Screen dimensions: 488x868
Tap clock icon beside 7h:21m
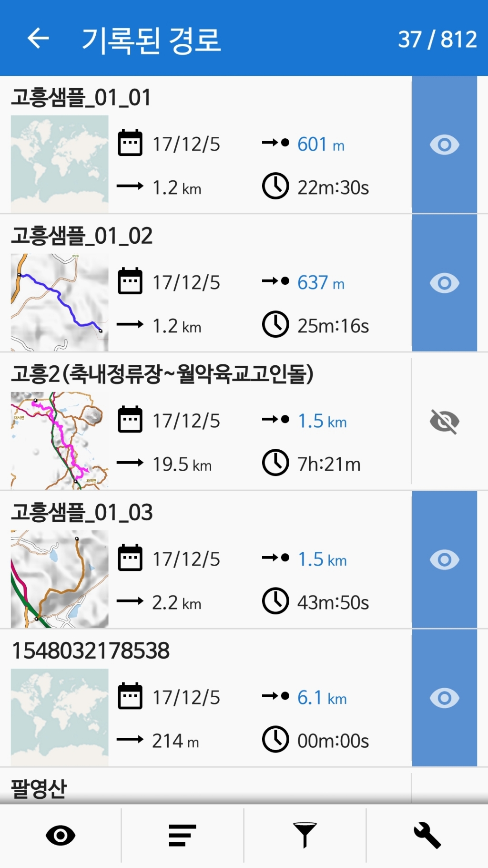[275, 463]
